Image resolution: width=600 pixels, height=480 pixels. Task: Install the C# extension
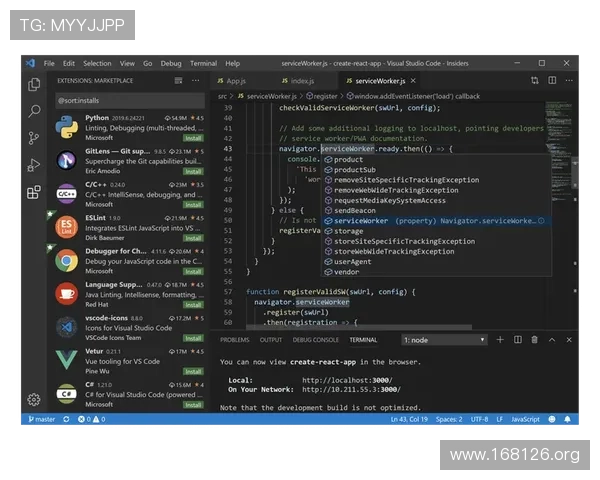tap(193, 405)
